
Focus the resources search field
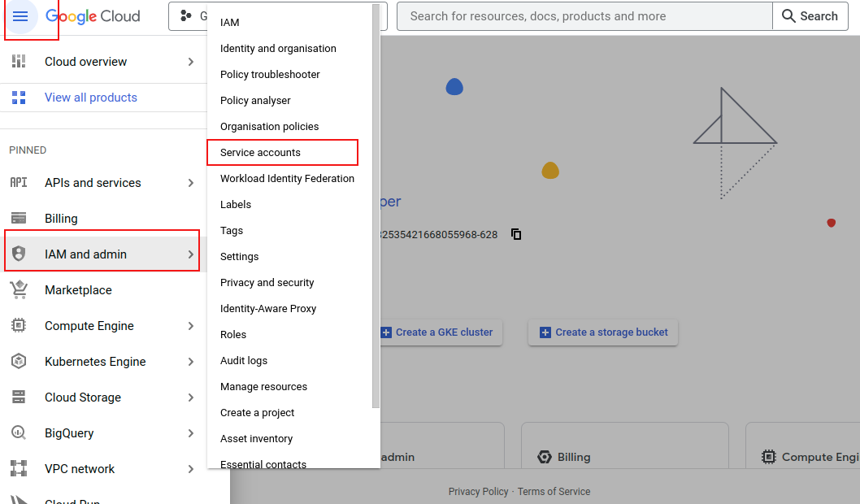pyautogui.click(x=584, y=16)
